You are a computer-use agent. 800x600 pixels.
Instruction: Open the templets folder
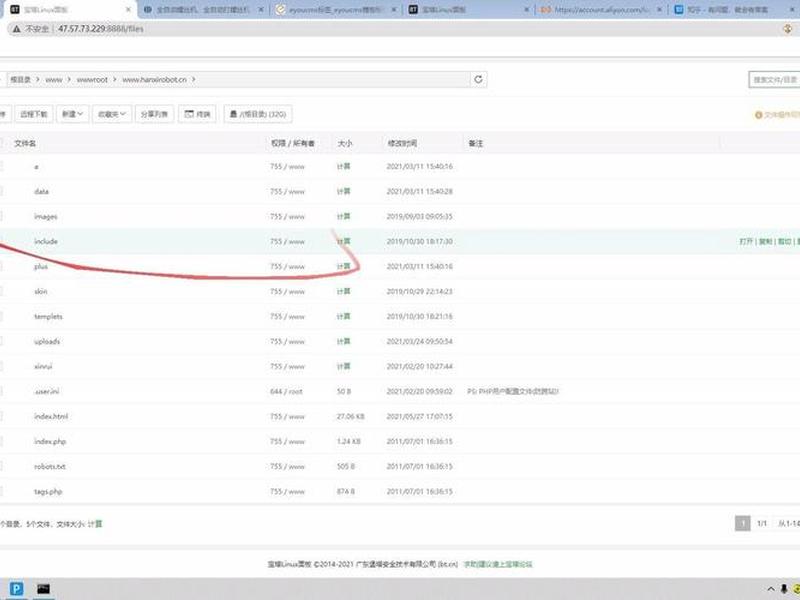pos(48,316)
